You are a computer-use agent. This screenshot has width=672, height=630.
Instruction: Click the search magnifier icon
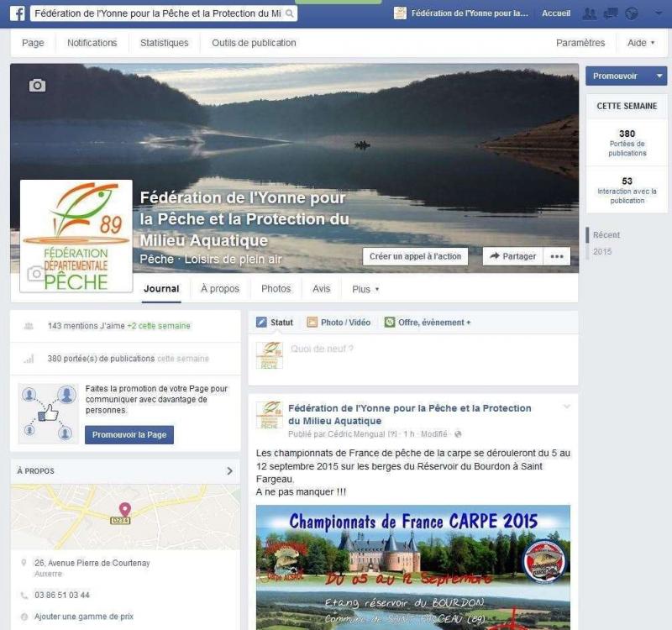point(290,13)
